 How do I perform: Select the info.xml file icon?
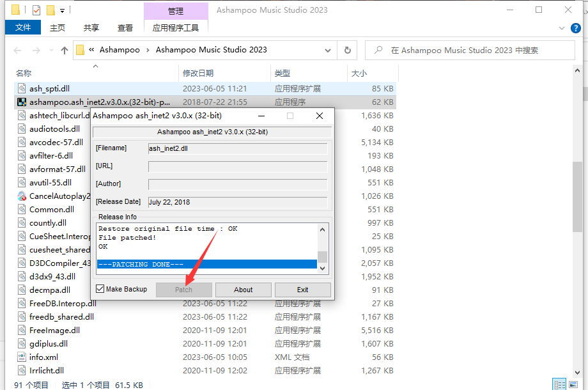pyautogui.click(x=22, y=357)
